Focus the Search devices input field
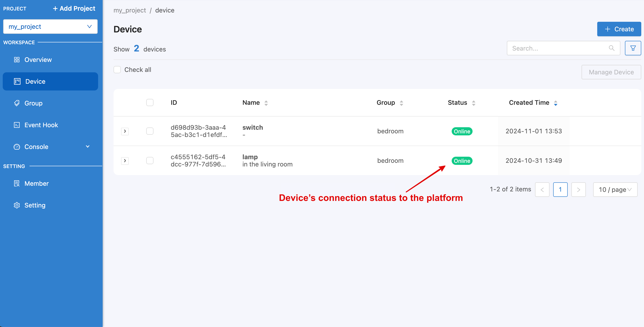The width and height of the screenshot is (644, 327). tap(563, 48)
